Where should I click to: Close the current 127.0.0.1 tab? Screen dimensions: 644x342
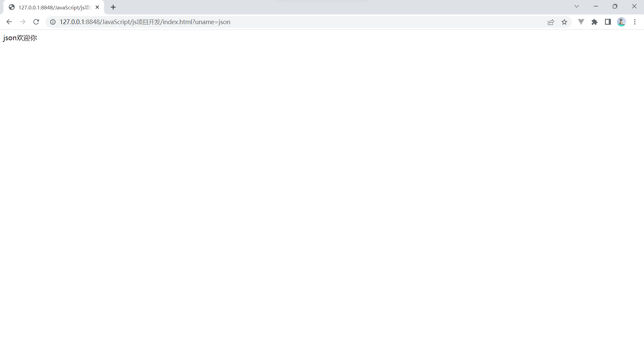(x=97, y=7)
